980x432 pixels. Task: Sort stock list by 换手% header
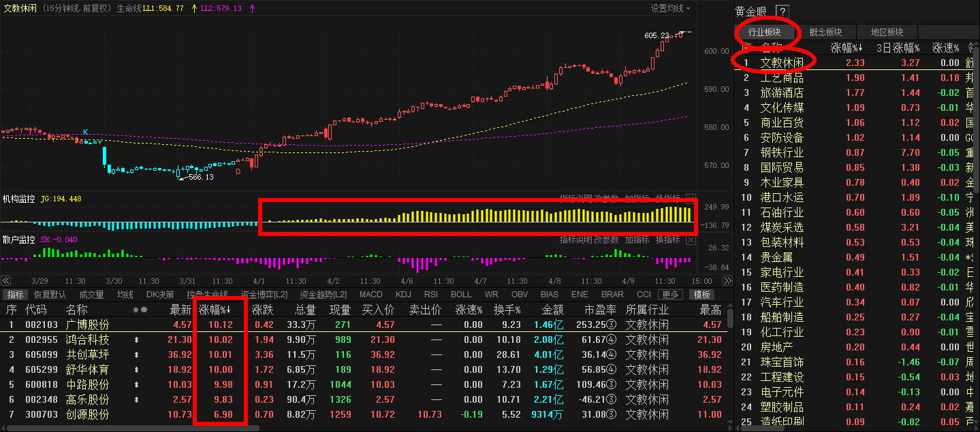507,310
